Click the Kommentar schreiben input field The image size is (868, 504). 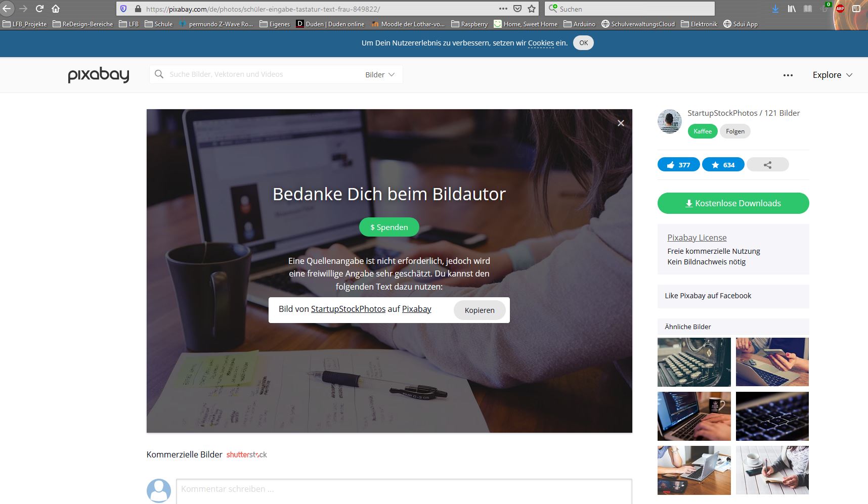click(x=404, y=491)
